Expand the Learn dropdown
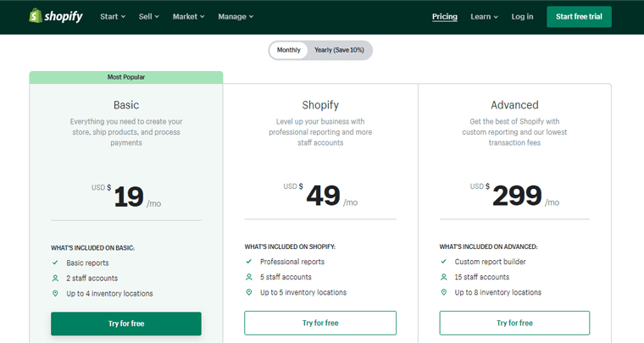 [484, 17]
